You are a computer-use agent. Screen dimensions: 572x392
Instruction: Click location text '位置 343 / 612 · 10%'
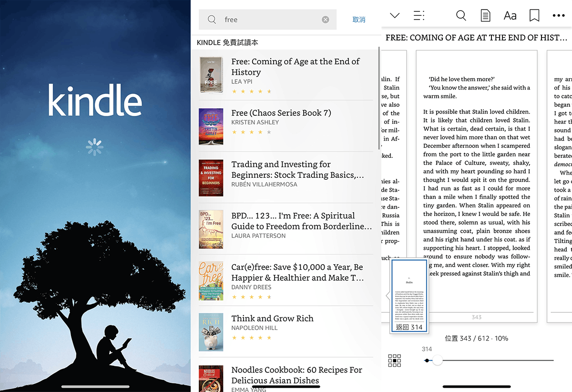pos(476,338)
